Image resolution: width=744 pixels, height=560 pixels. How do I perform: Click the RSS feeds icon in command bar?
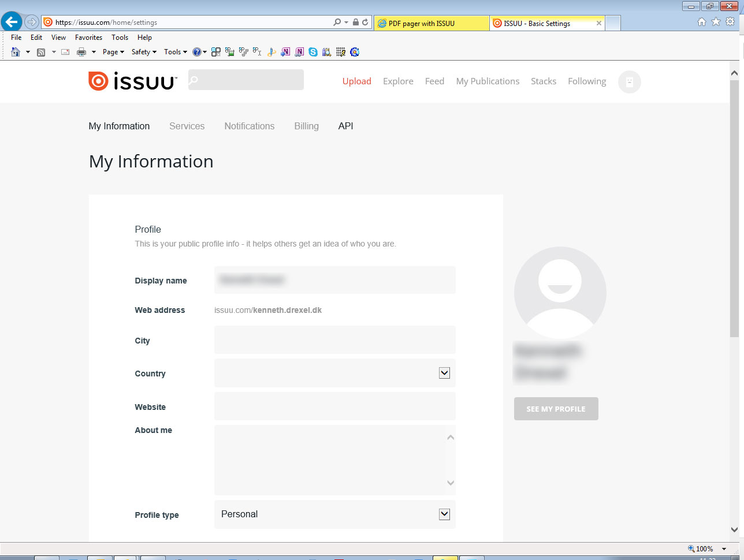tap(41, 52)
